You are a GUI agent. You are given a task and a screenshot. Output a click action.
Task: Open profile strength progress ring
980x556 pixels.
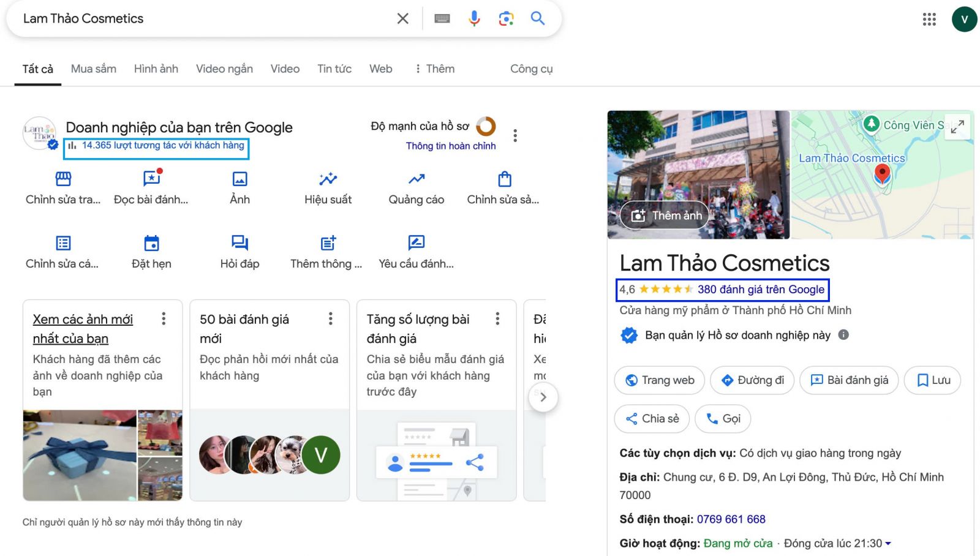tap(486, 126)
